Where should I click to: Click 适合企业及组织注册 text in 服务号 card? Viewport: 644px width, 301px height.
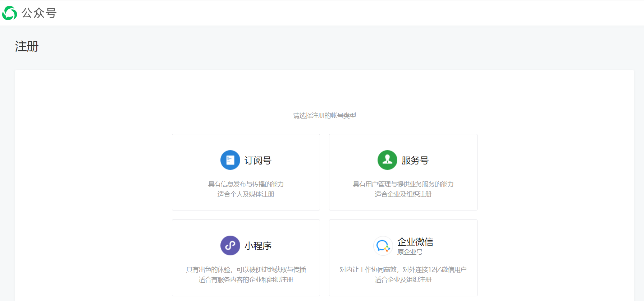pos(403,194)
